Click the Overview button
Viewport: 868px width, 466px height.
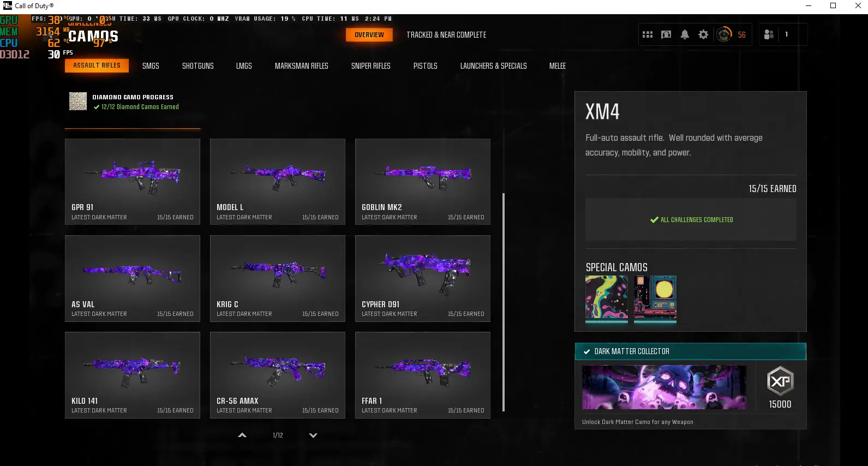point(369,35)
